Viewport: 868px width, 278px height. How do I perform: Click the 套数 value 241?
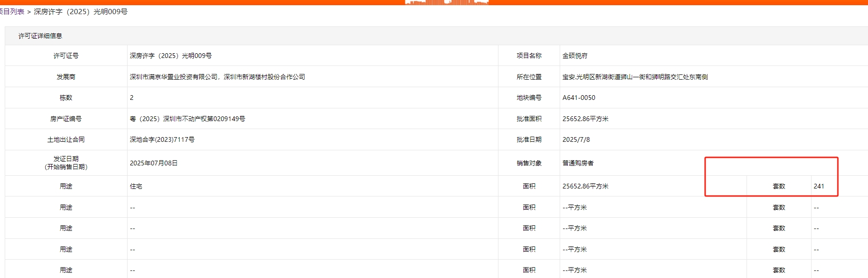pos(819,186)
